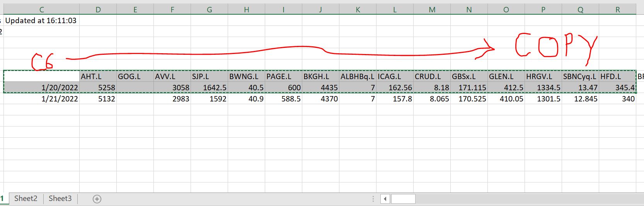644x206 pixels.
Task: Click the horizontal scrollbar thumb
Action: point(403,199)
